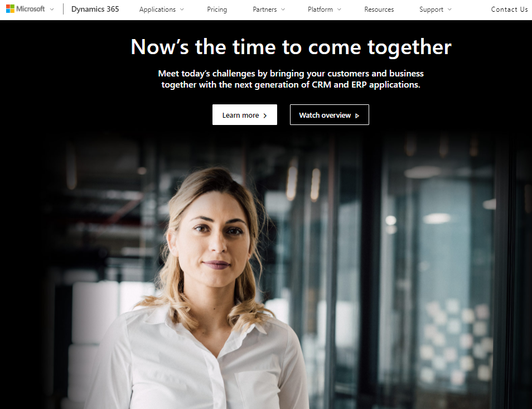Go to the Dynamics 365 home link

95,9
